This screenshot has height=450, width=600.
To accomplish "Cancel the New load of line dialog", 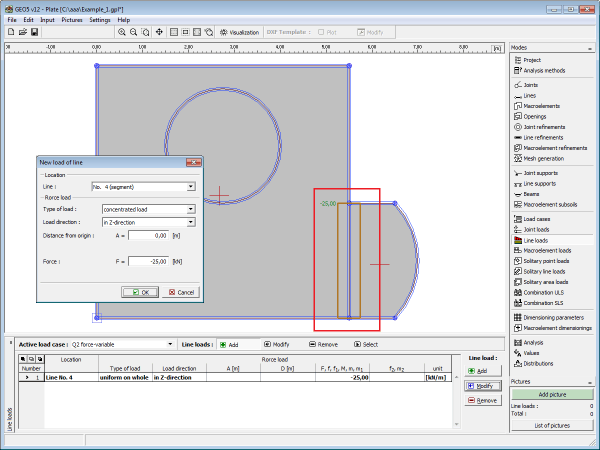I will click(x=181, y=292).
